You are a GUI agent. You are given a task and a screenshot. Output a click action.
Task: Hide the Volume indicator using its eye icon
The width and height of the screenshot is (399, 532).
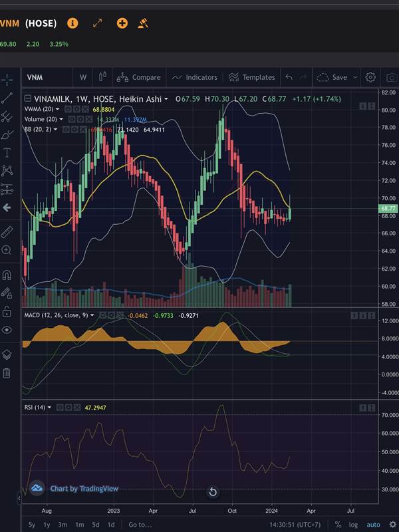[x=71, y=119]
